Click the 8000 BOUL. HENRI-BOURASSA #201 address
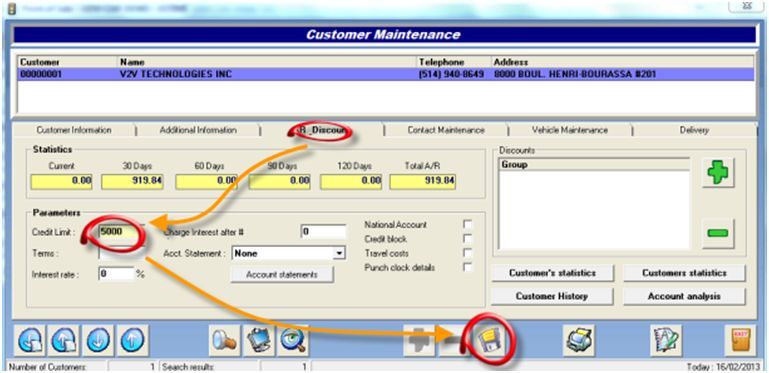This screenshot has height=373, width=769. point(575,75)
